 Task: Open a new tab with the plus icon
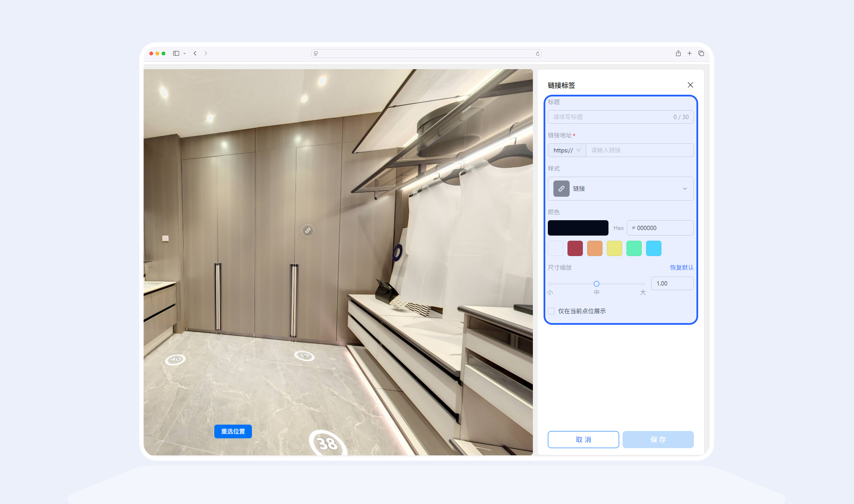(x=689, y=53)
